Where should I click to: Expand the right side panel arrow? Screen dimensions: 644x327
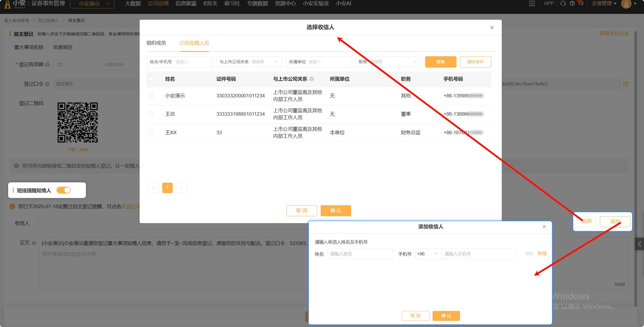pyautogui.click(x=639, y=244)
